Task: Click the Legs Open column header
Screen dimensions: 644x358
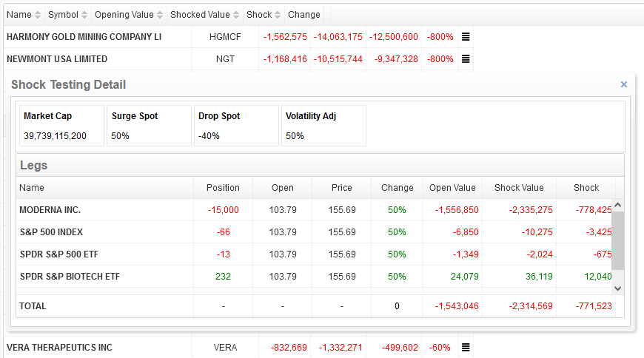Action: coord(283,188)
